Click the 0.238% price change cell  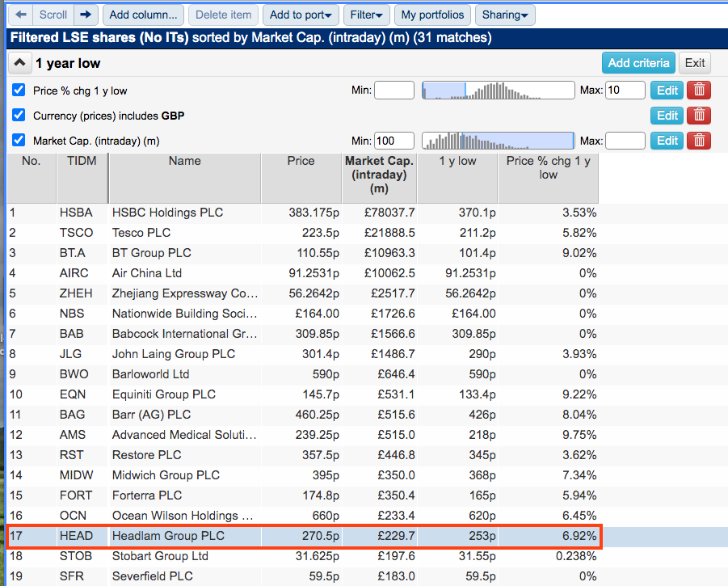point(548,556)
